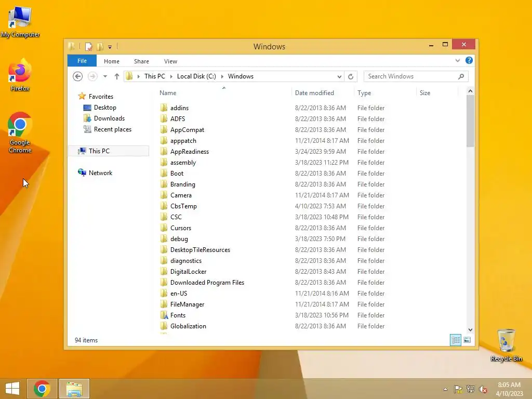532x399 pixels.
Task: Expand breadcrumb arrow before This PC
Action: pos(138,77)
